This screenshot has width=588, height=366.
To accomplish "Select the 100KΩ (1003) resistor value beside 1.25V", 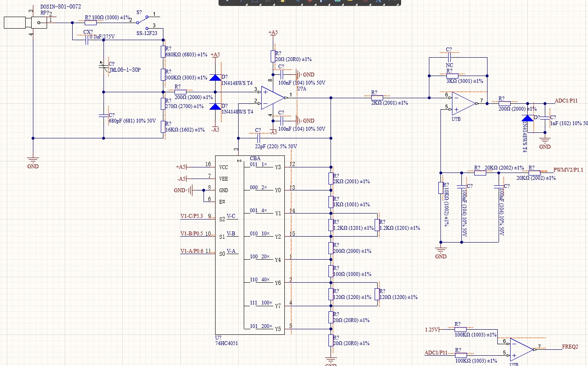I will click(476, 335).
